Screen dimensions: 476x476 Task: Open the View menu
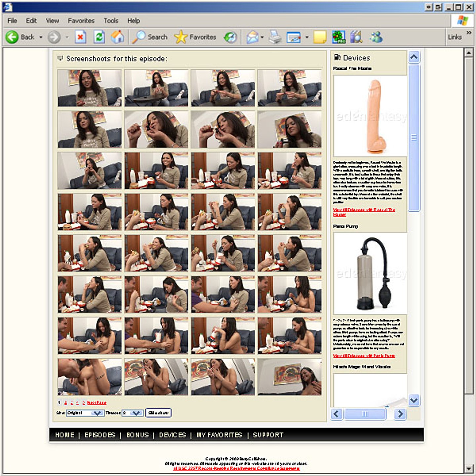tap(52, 21)
